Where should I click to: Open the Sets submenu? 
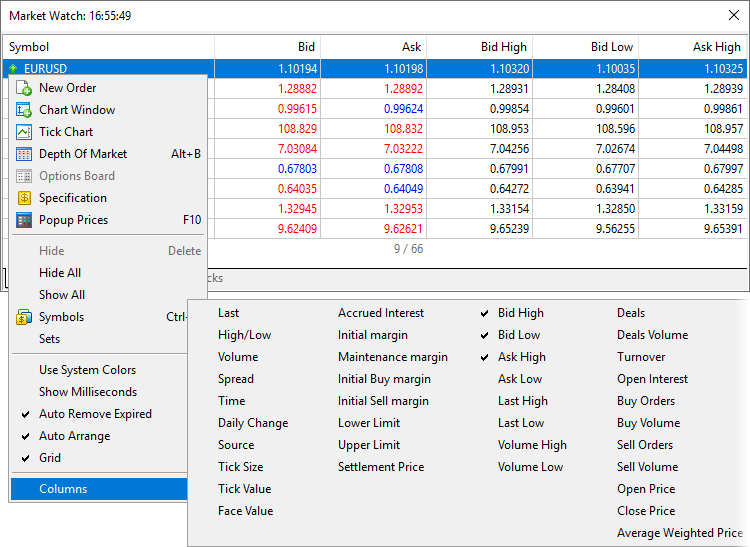tap(50, 339)
